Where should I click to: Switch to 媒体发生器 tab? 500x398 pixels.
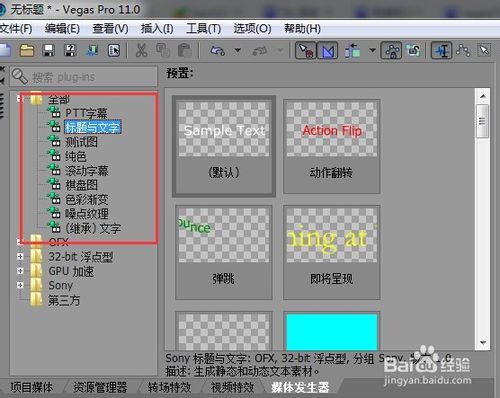click(x=300, y=387)
